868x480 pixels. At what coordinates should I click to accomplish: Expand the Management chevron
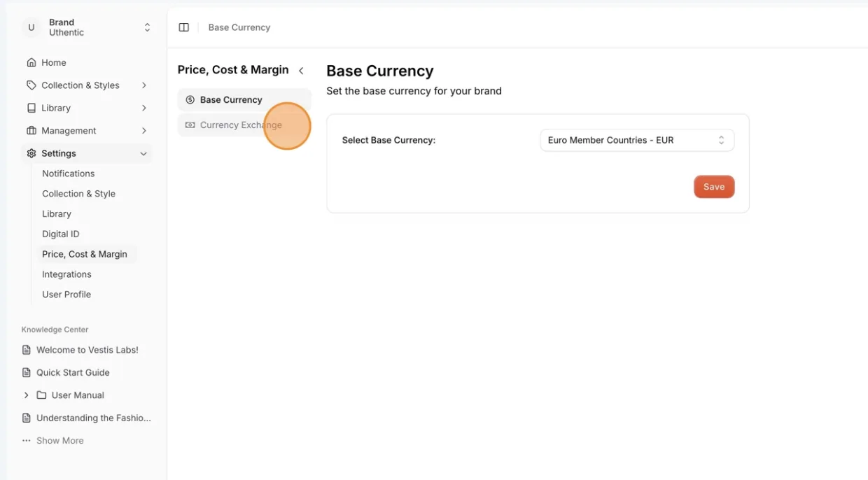pos(143,131)
